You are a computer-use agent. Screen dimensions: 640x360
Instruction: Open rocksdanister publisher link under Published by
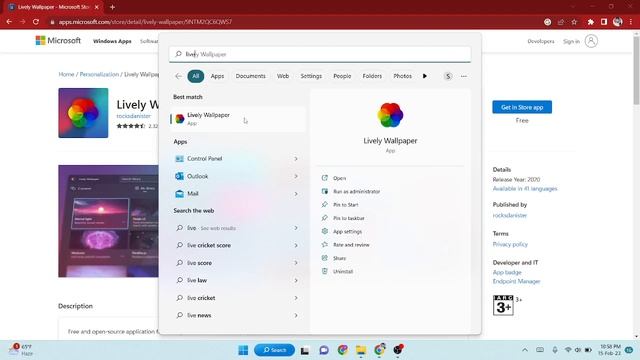coord(509,215)
